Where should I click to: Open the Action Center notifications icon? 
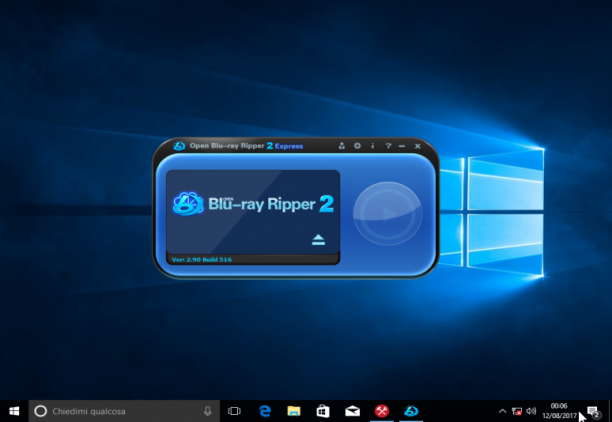(x=594, y=412)
